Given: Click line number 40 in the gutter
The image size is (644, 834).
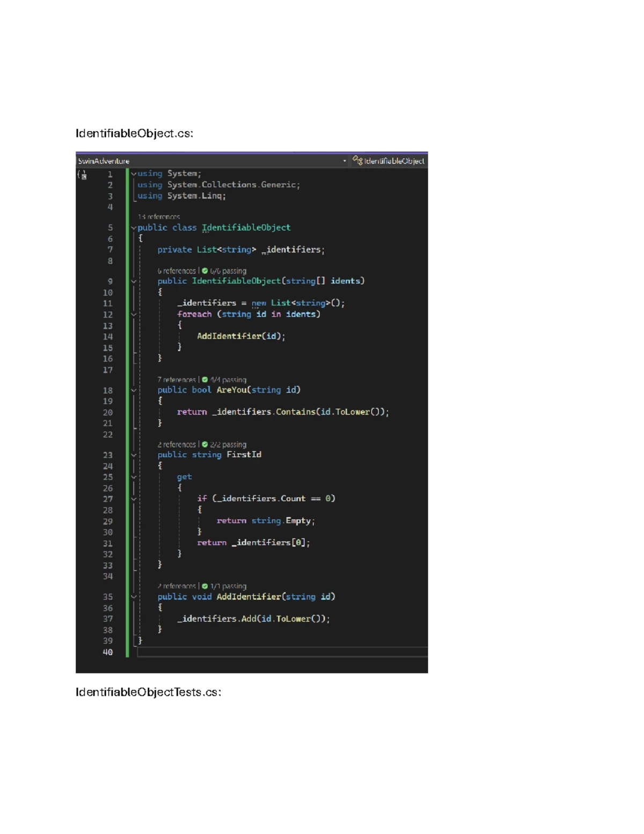Looking at the screenshot, I should click(x=108, y=652).
